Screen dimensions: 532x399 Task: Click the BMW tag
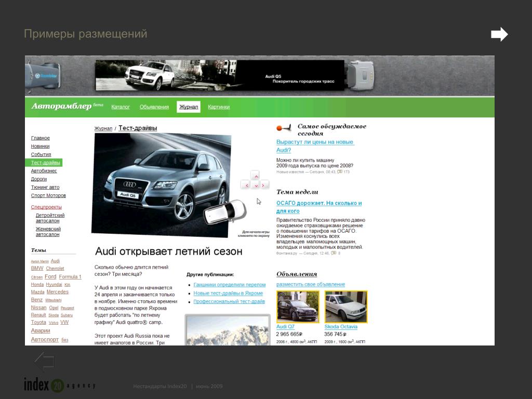(37, 268)
